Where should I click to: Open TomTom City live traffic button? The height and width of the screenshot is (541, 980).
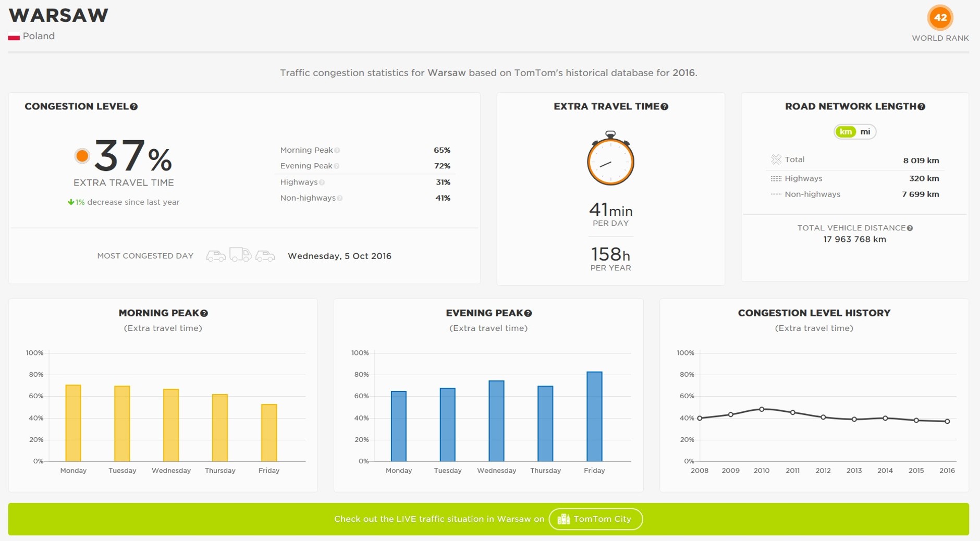[x=595, y=519]
